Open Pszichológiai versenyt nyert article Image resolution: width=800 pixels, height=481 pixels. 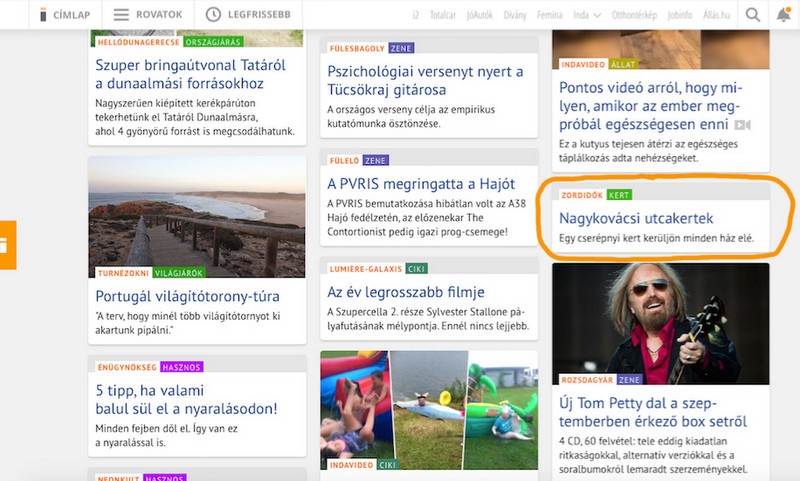[x=426, y=81]
